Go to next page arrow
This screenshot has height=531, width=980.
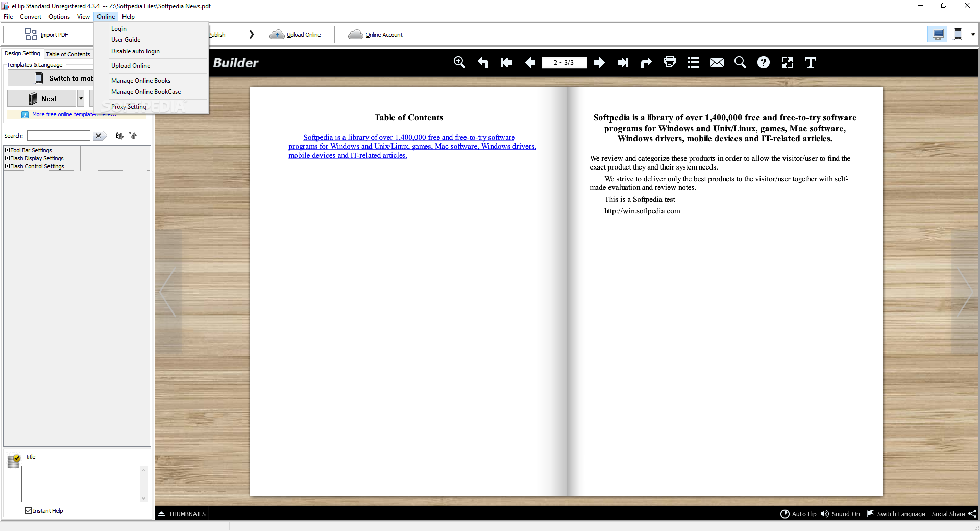click(x=599, y=62)
